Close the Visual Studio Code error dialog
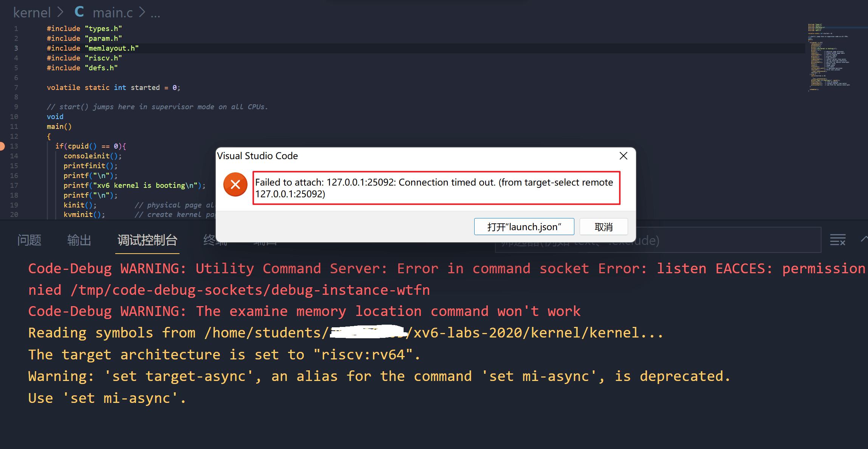This screenshot has width=868, height=449. [x=623, y=155]
